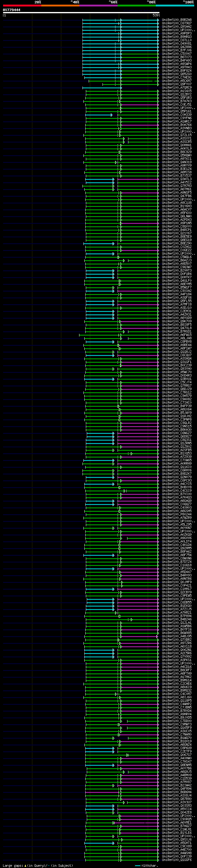This screenshot has height=868, width=197.
Task: Open hit UniRef100_B1Y6H3
Action: coord(177,206)
